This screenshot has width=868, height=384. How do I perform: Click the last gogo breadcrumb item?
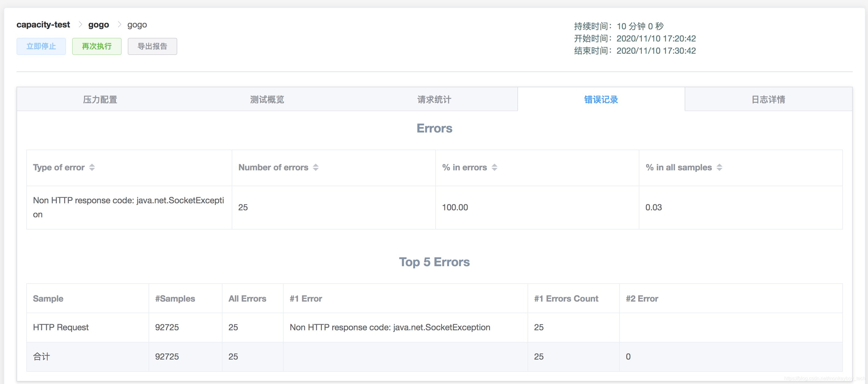[137, 24]
